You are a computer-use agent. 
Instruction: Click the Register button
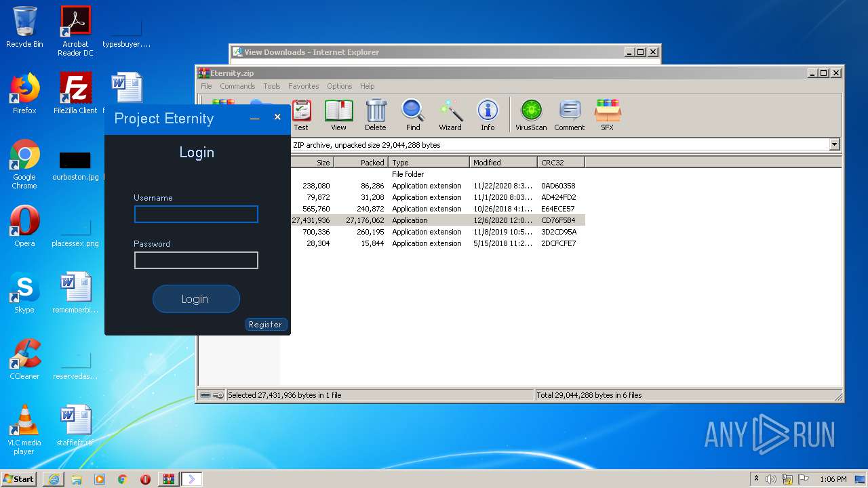[x=265, y=325]
